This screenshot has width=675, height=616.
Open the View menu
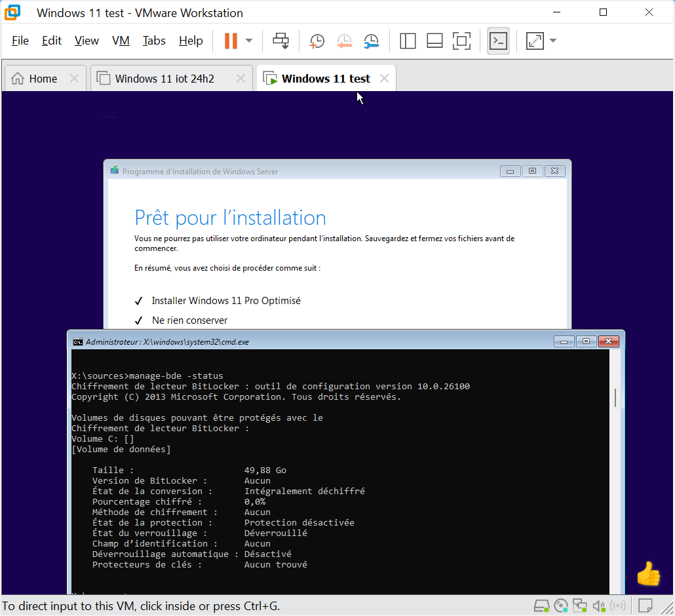point(87,41)
